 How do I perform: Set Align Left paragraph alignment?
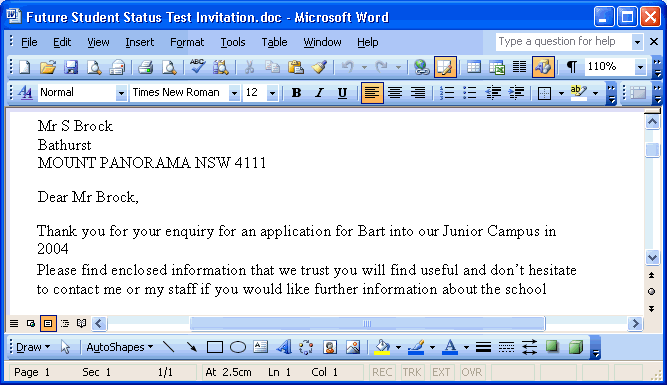coord(372,93)
